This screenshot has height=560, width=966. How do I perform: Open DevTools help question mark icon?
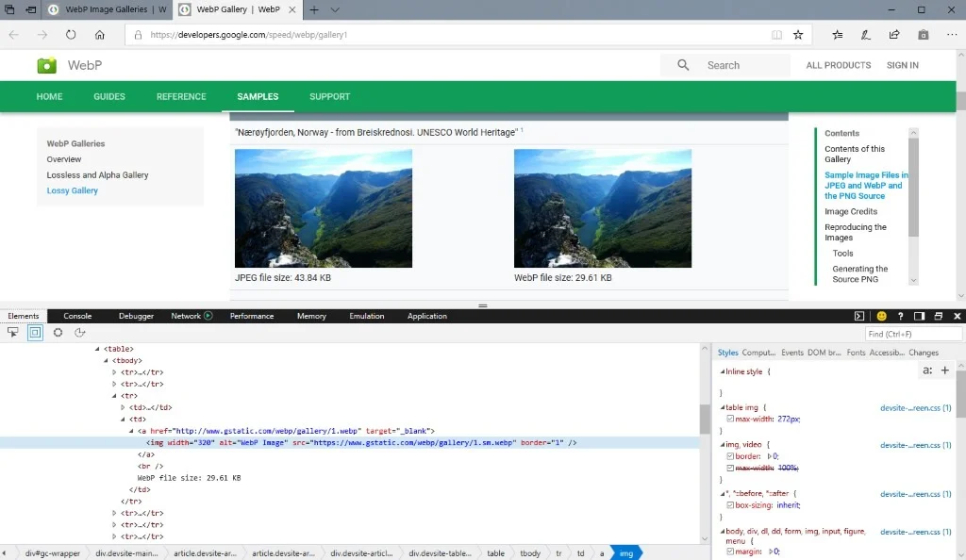[900, 316]
